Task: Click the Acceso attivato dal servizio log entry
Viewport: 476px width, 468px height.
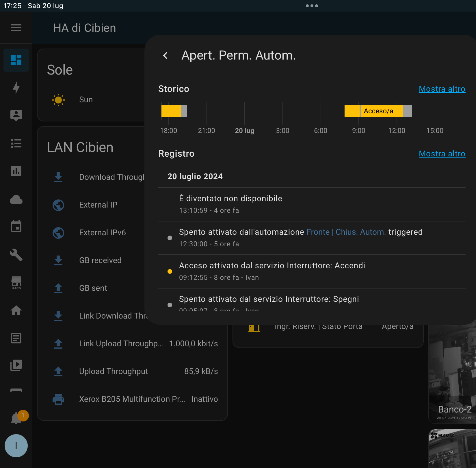Action: point(312,271)
